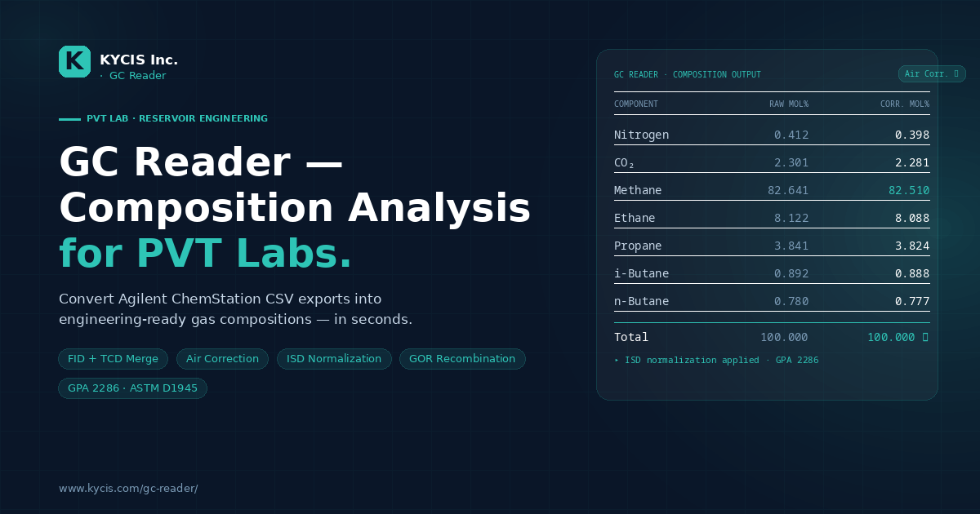Open the www.kycis.com/gc-reader/ link
This screenshot has height=514, width=980.
128,489
